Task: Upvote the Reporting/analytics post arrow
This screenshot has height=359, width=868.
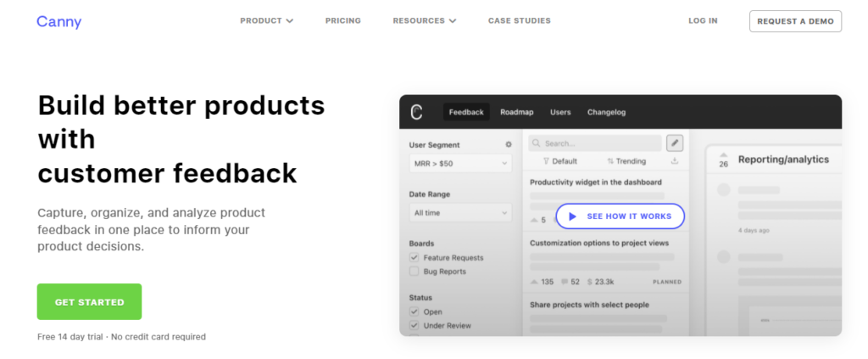Action: point(723,155)
